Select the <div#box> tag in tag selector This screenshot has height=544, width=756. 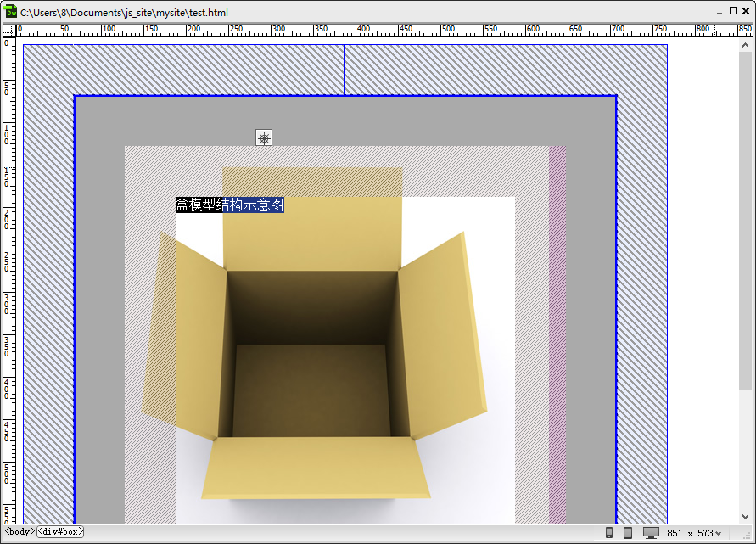[59, 532]
